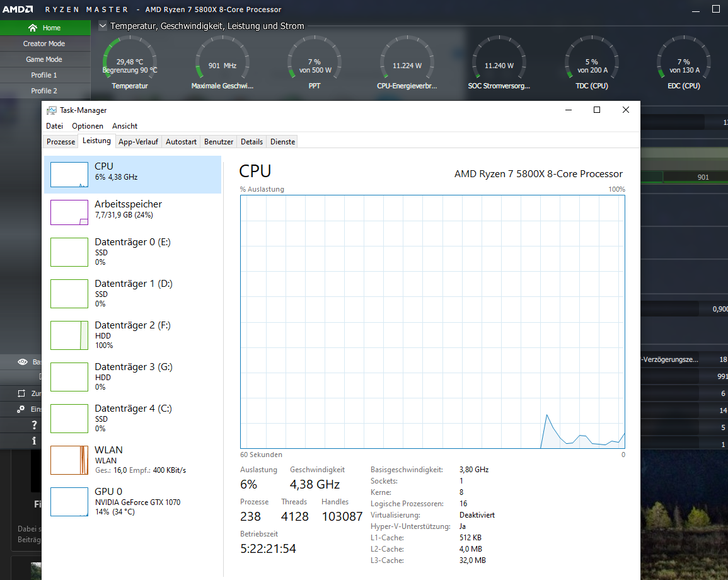
Task: Click the CPU-Energieverbrauch gauge
Action: point(407,62)
